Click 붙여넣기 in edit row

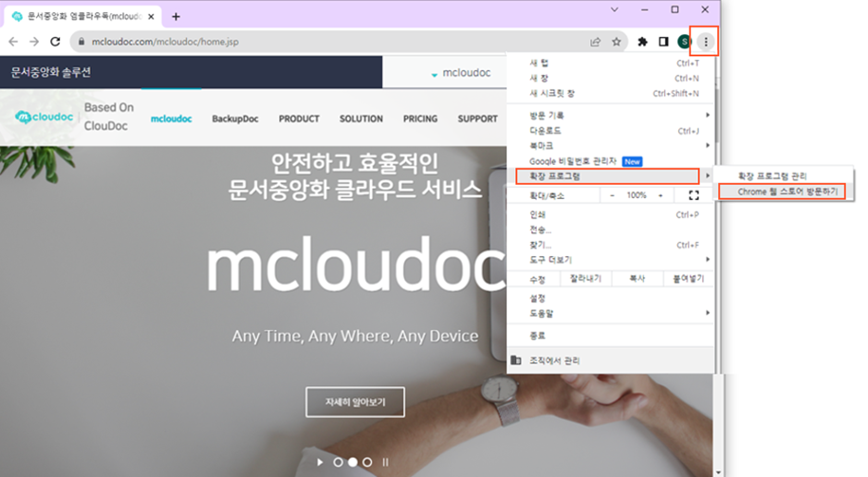point(689,279)
